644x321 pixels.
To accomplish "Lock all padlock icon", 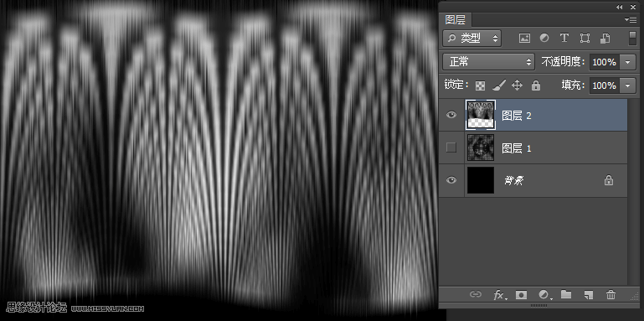I will [x=536, y=85].
